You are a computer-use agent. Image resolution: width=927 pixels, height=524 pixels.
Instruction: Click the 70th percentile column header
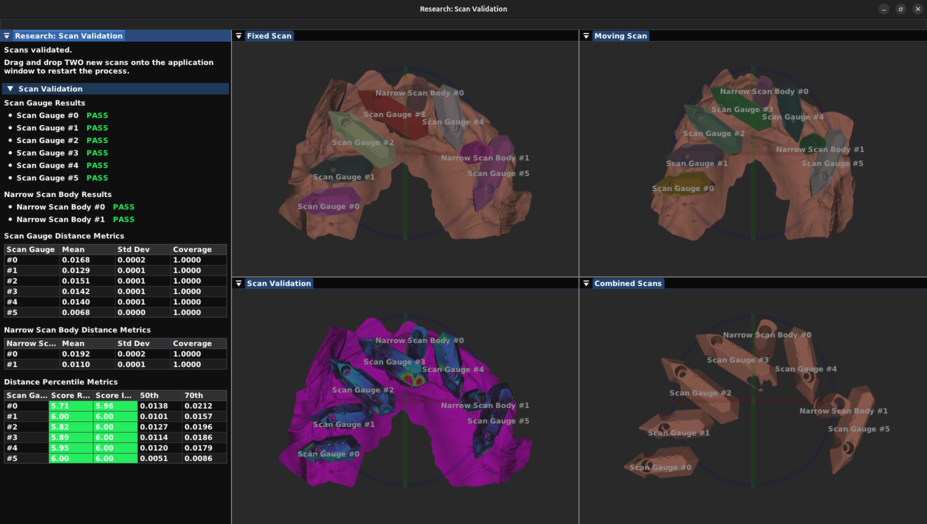pyautogui.click(x=193, y=395)
